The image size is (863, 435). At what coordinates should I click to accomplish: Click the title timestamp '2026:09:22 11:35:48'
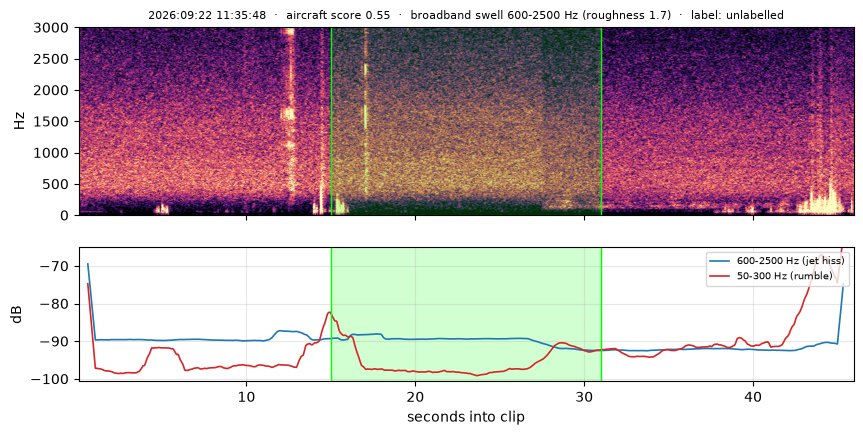click(207, 15)
